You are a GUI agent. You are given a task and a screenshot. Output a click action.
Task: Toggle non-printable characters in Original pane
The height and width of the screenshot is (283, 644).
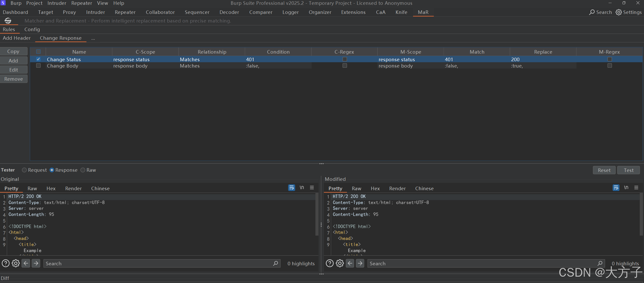click(x=302, y=188)
